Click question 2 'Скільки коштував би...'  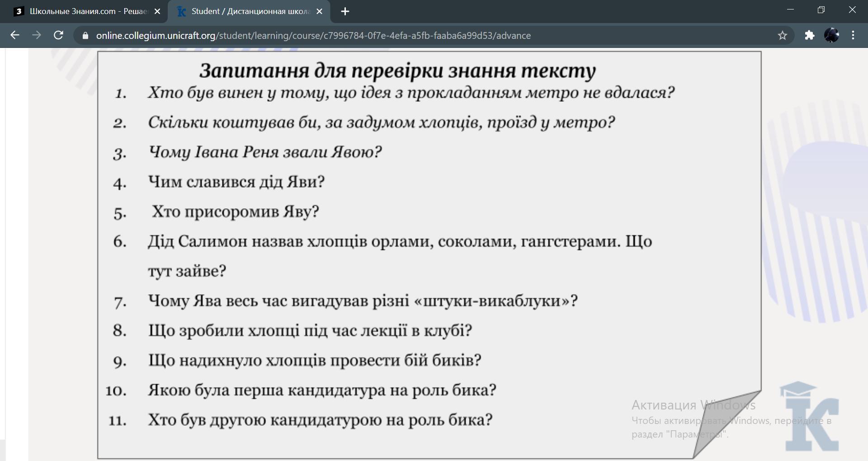point(382,123)
